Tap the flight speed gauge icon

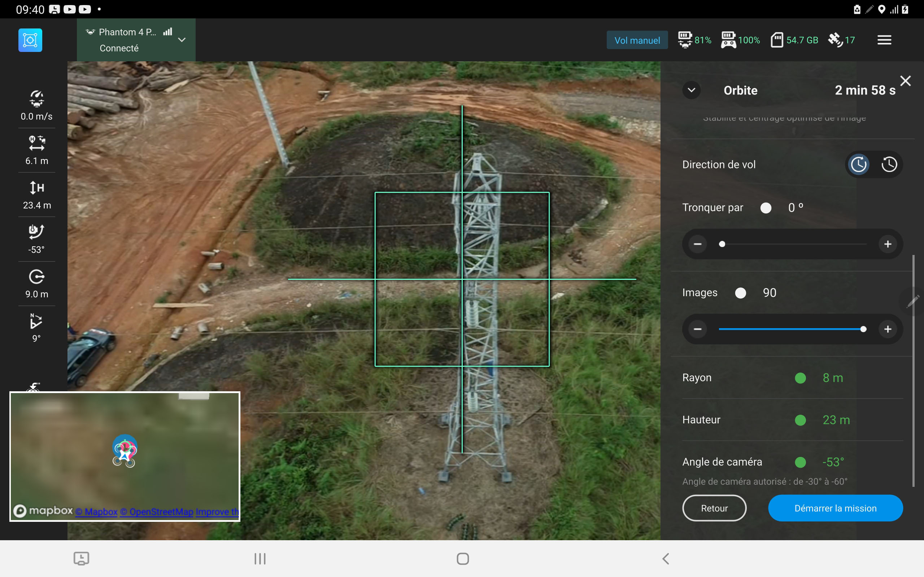37,98
